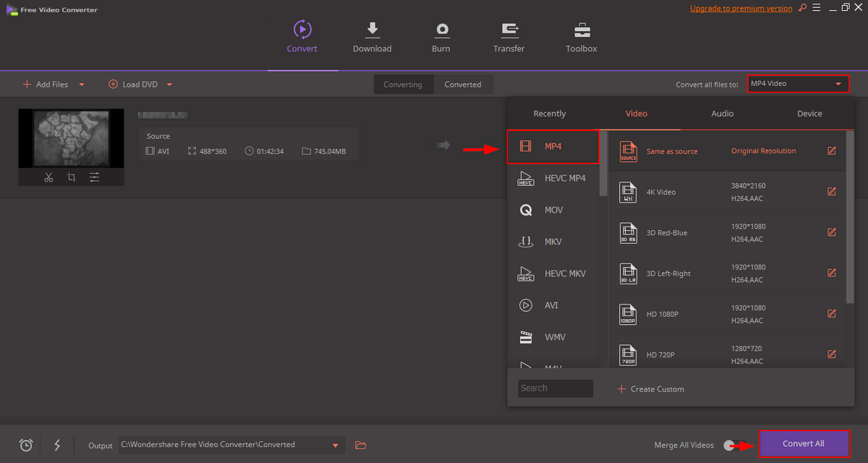Click the schedule alarm clock icon
This screenshot has width=868, height=463.
(26, 445)
